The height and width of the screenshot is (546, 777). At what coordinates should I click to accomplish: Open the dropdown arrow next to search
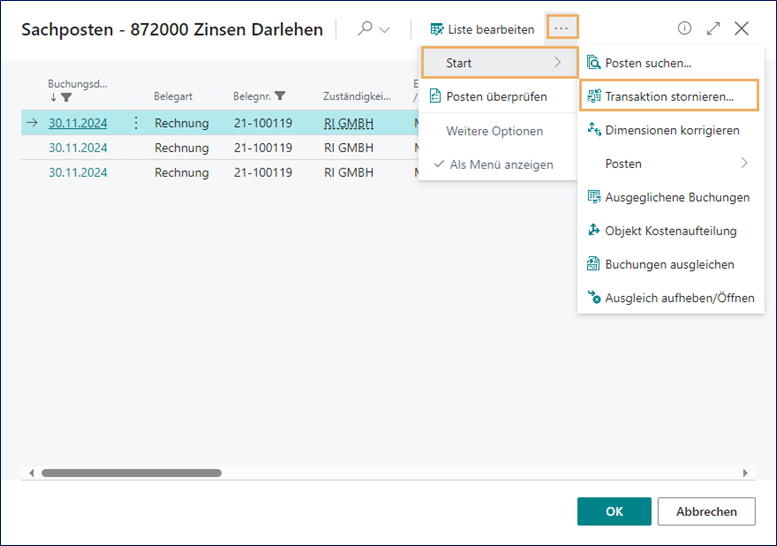385,30
